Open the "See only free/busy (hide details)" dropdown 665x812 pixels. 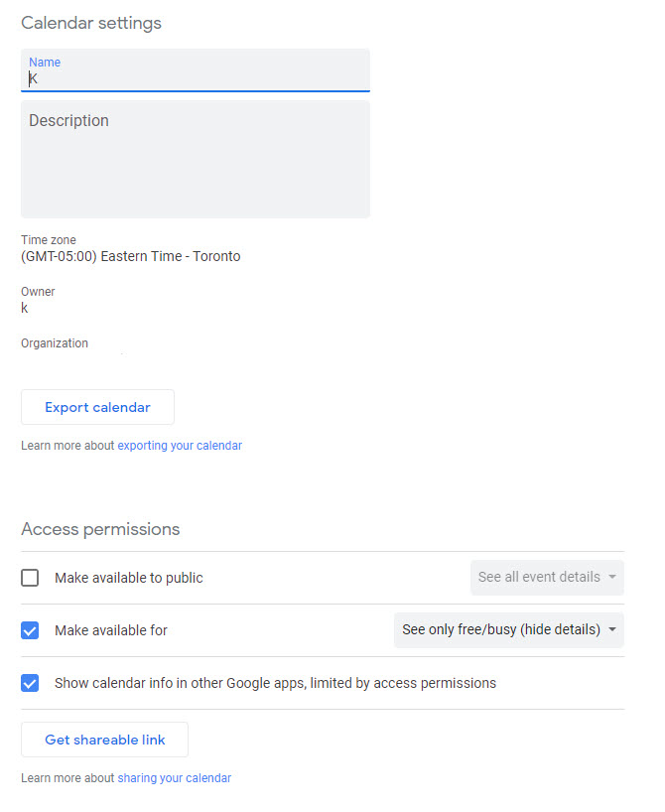[x=507, y=629]
